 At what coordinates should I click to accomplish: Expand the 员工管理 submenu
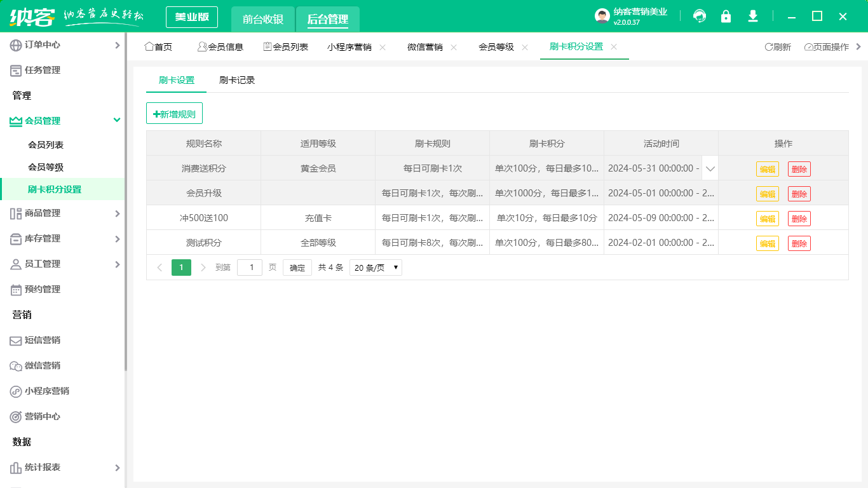64,264
